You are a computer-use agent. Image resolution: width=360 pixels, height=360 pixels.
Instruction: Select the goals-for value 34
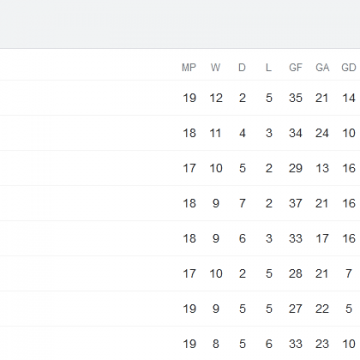pyautogui.click(x=296, y=133)
